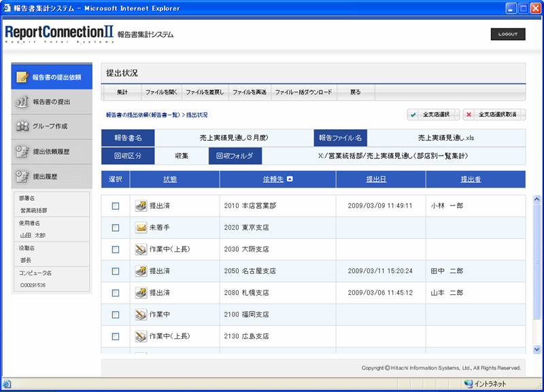This screenshot has height=392, width=544.
Task: Click the sort arrow icon beside 依頼先
Action: click(x=290, y=179)
